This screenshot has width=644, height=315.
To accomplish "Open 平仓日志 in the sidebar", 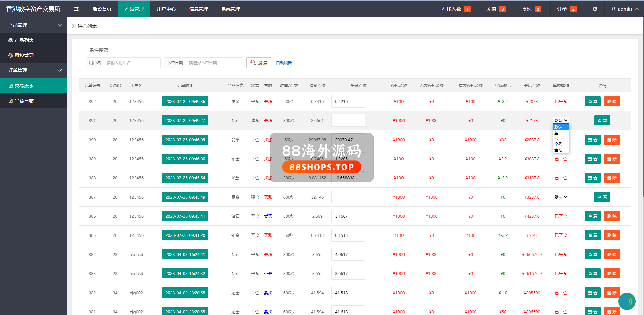I will [x=24, y=101].
